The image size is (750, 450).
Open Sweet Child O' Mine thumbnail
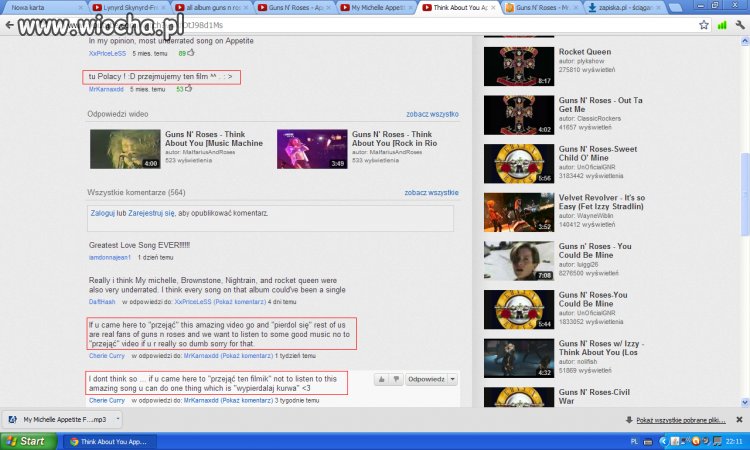point(519,164)
